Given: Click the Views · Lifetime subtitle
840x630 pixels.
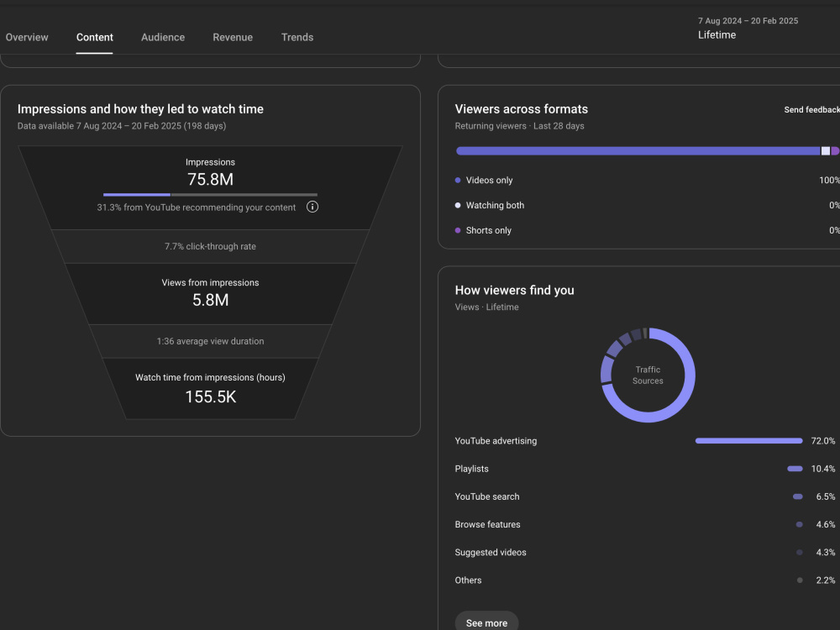Looking at the screenshot, I should coord(487,307).
